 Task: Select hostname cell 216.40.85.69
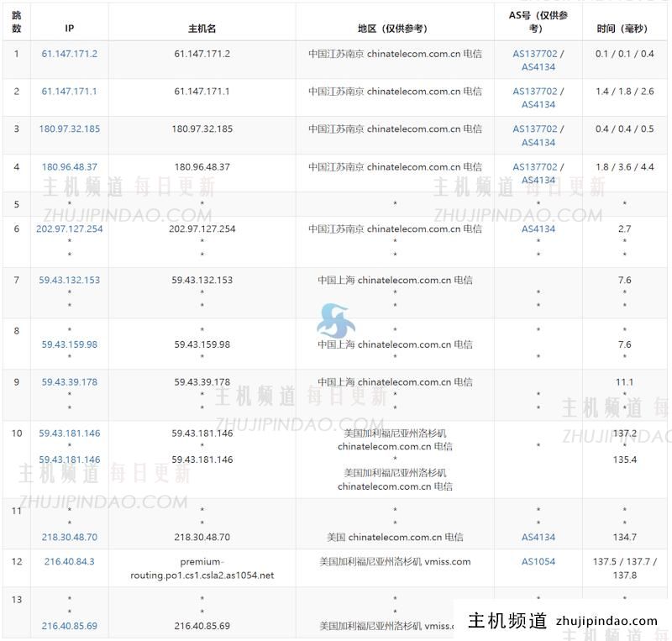[202, 626]
